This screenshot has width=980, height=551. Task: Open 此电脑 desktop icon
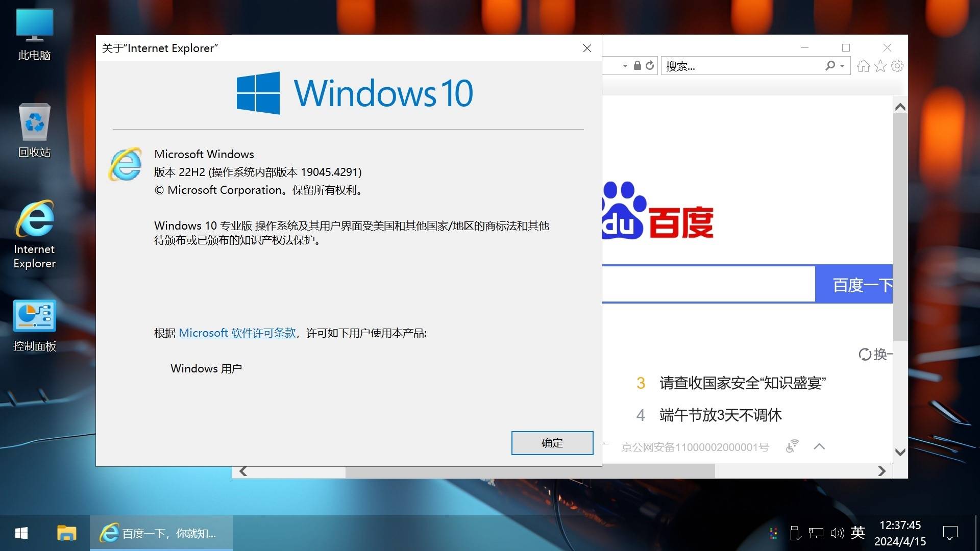pos(34,35)
